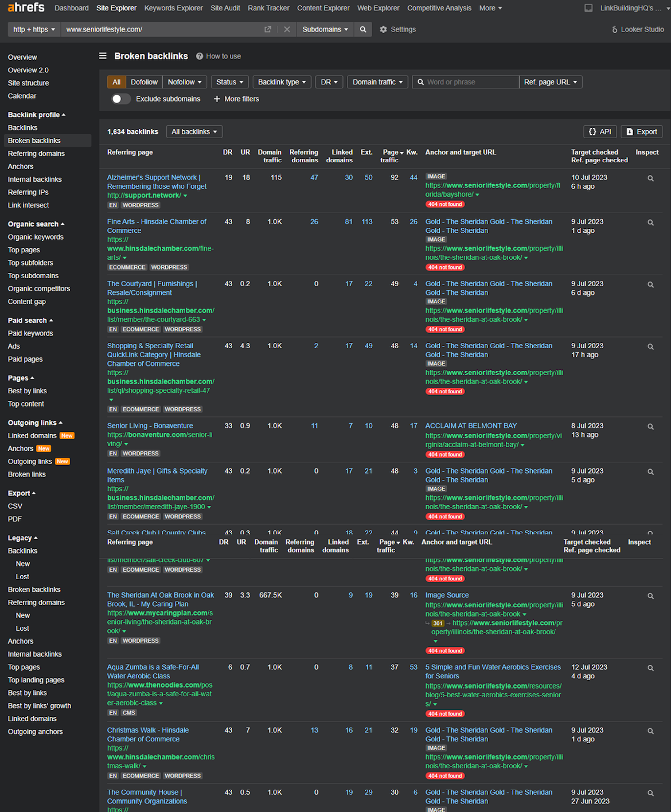Open the Backlink type dropdown
This screenshot has width=671, height=812.
[282, 82]
